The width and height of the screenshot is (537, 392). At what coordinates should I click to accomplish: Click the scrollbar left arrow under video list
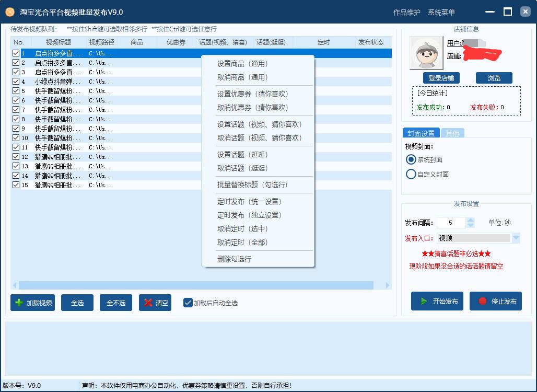click(x=15, y=285)
